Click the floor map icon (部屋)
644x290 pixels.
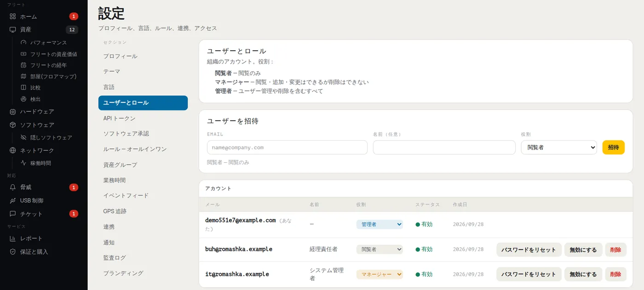(x=24, y=76)
